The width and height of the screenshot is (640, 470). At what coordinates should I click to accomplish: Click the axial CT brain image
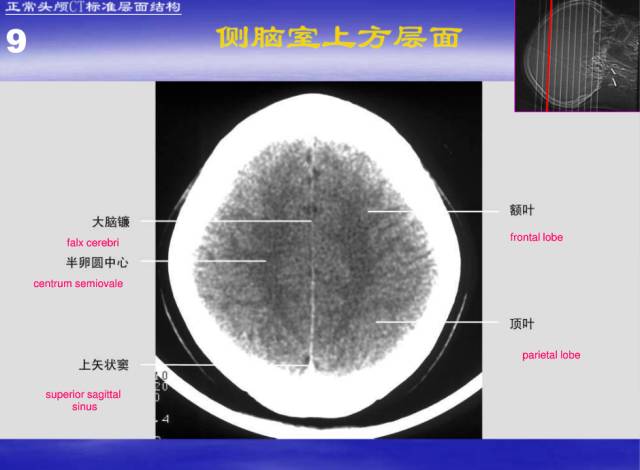tap(319, 260)
